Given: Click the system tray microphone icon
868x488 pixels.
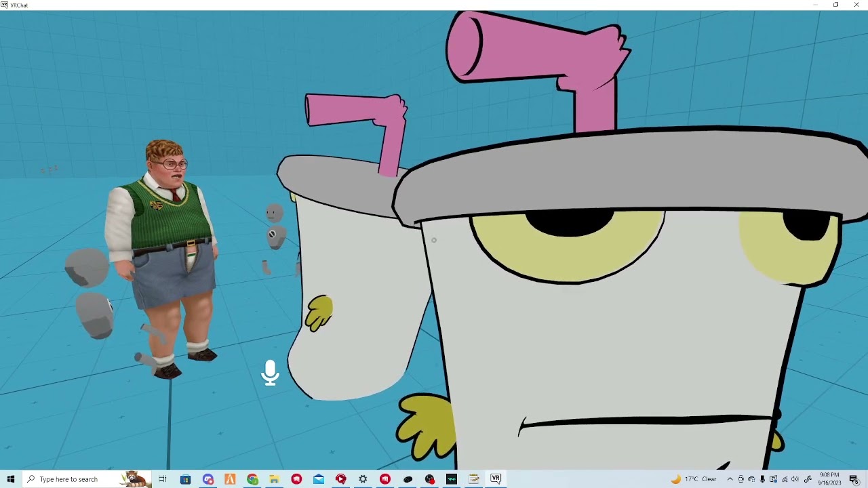Looking at the screenshot, I should (x=762, y=479).
